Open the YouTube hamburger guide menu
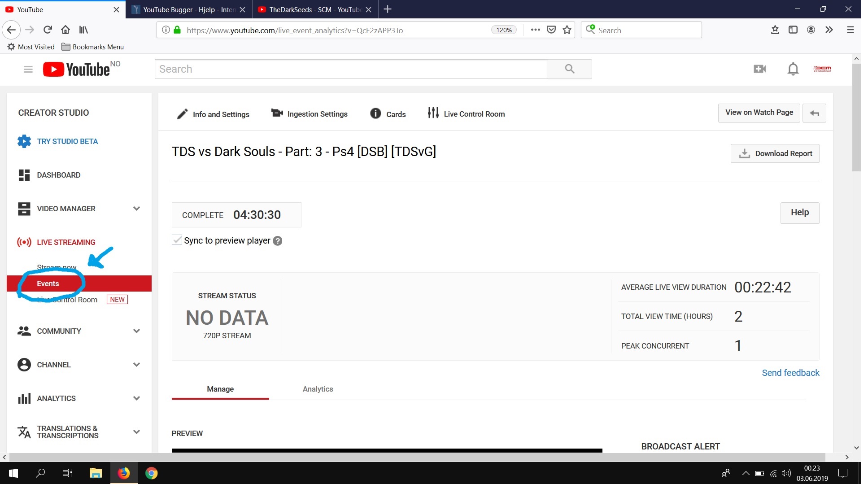The height and width of the screenshot is (484, 868). tap(28, 69)
